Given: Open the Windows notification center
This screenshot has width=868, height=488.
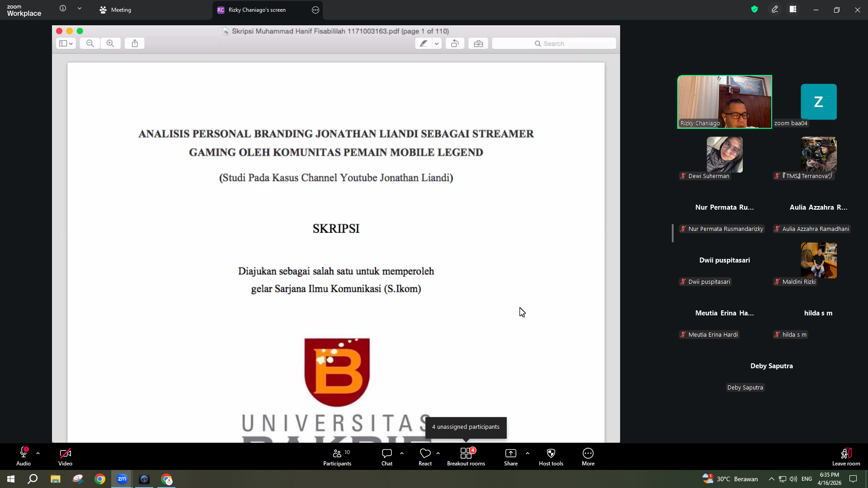Looking at the screenshot, I should [x=853, y=479].
